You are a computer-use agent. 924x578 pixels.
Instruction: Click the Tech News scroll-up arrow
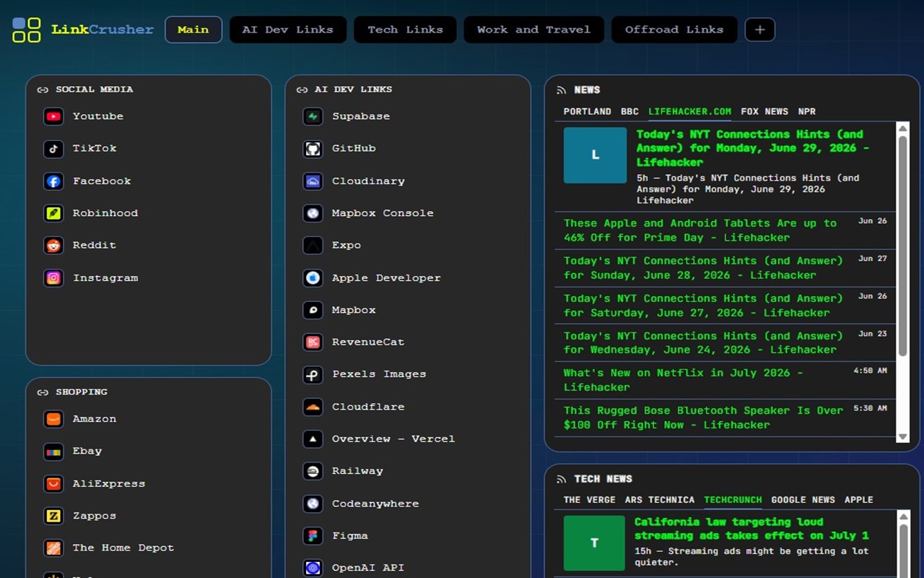coord(902,517)
